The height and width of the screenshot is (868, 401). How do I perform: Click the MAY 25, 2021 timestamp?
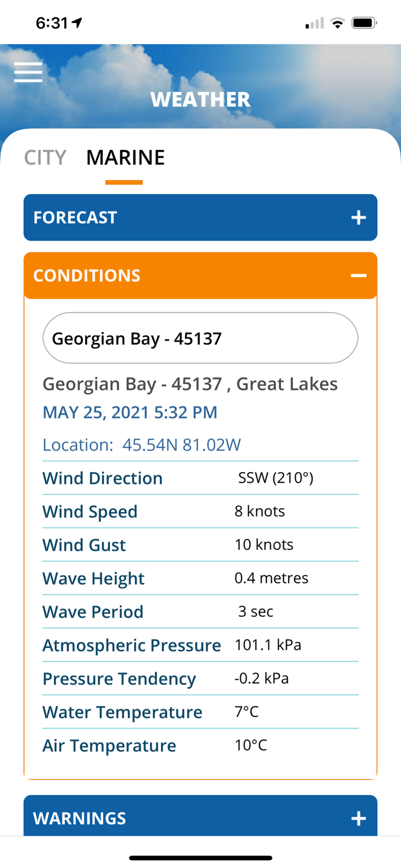(130, 412)
